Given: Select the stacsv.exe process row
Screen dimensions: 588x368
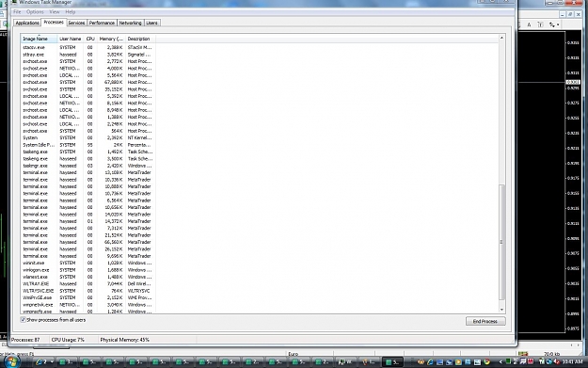Looking at the screenshot, I should pyautogui.click(x=88, y=48).
